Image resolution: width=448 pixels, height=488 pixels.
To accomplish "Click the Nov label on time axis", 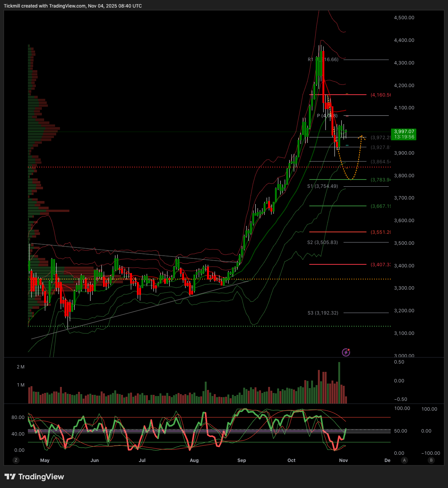I will [343, 460].
